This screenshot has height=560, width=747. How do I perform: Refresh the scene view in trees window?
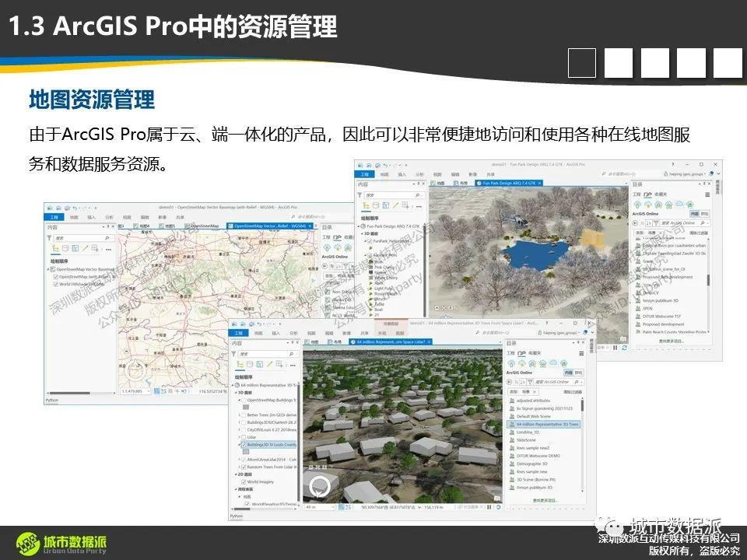tap(498, 507)
